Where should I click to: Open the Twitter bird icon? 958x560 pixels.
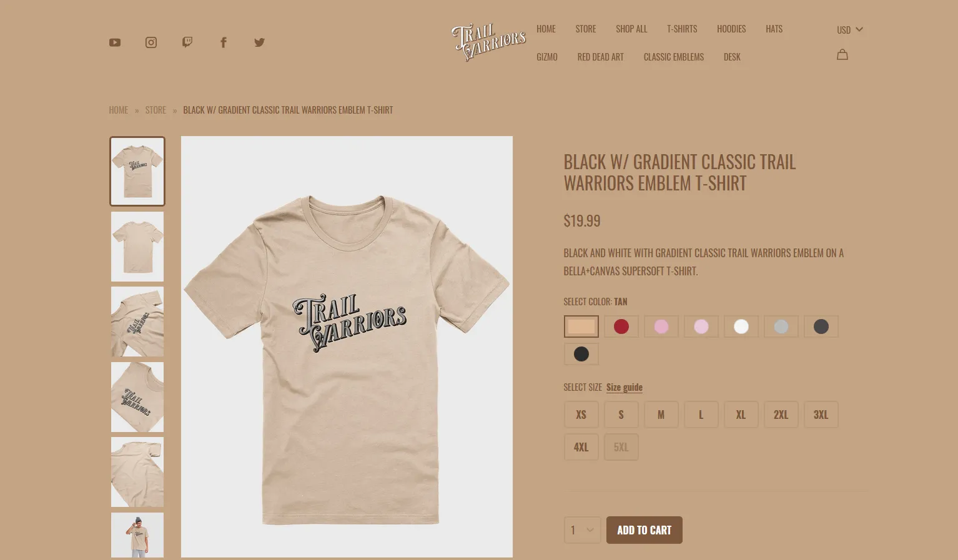click(260, 42)
